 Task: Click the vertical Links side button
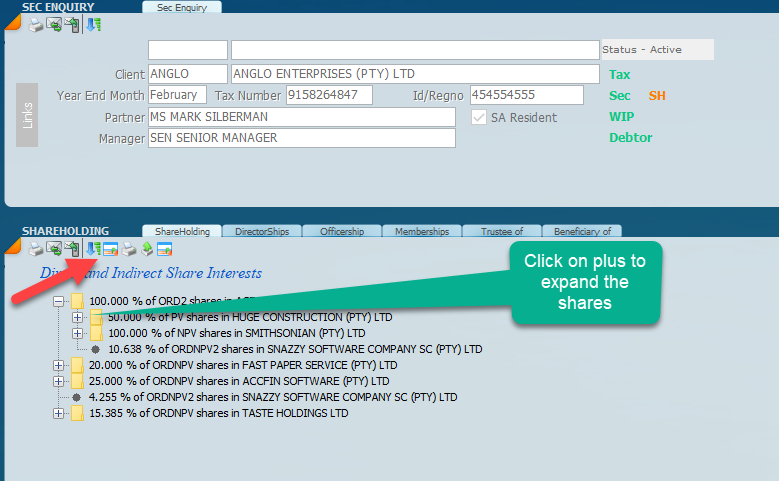pyautogui.click(x=27, y=115)
